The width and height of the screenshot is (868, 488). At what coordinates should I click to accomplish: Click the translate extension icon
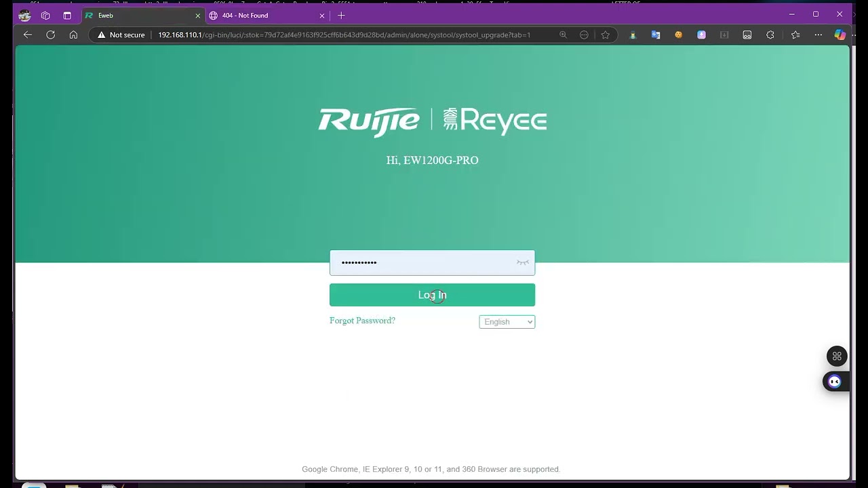tap(656, 35)
